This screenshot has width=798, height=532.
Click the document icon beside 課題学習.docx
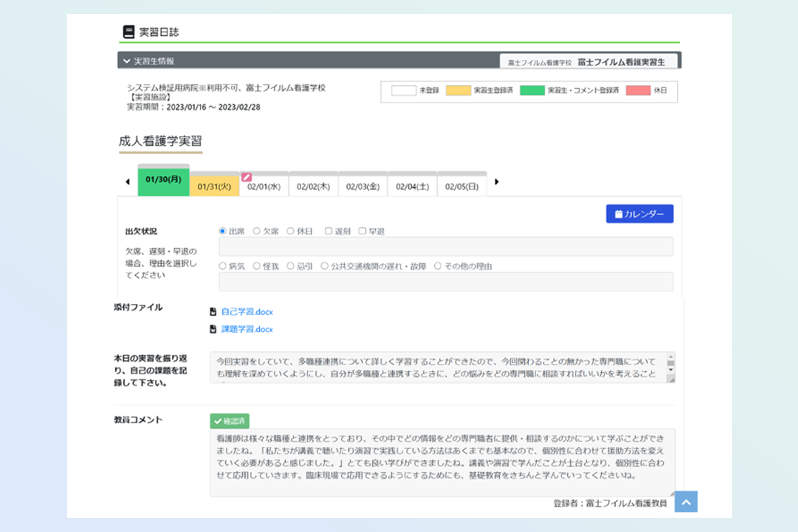pyautogui.click(x=213, y=329)
